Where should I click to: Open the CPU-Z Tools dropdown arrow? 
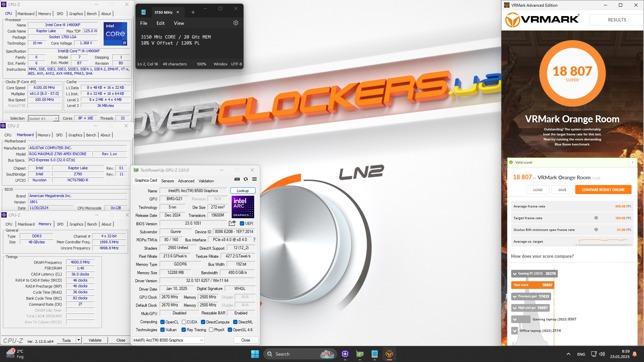click(x=78, y=340)
